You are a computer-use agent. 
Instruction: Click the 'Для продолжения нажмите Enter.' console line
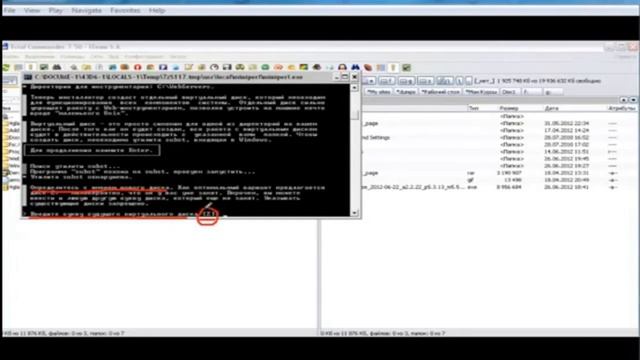(91, 150)
